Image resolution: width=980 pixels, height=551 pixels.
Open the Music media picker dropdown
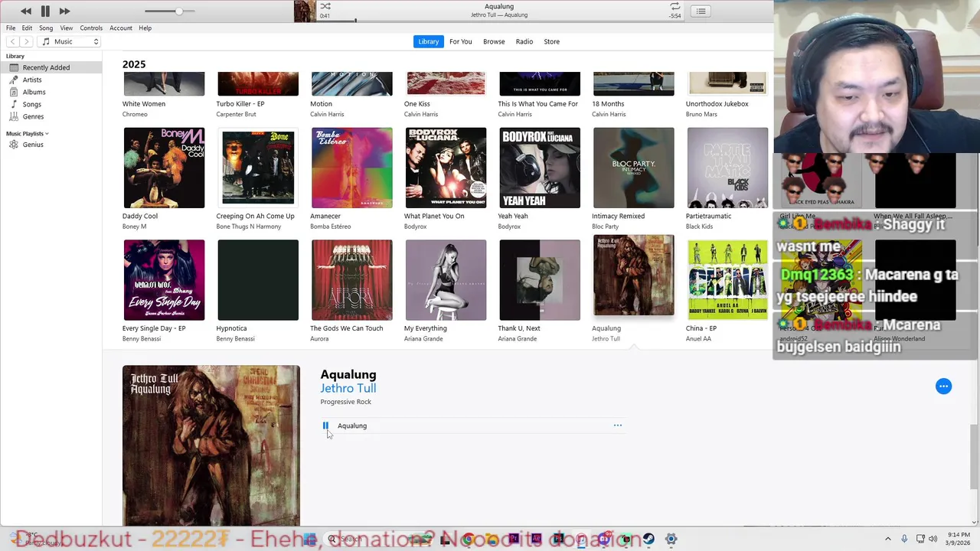(70, 41)
